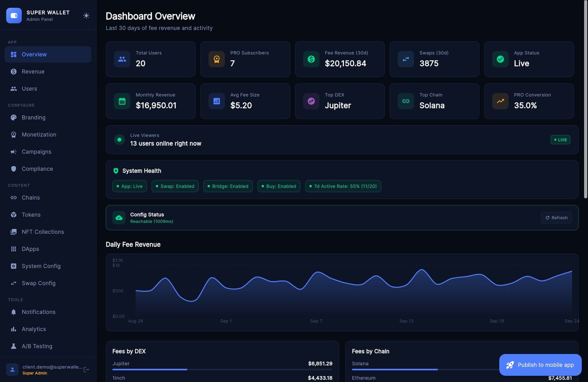Screen dimensions: 588x382
Task: Click the $6,851.29 Jupiter fee amount
Action: [x=320, y=364]
